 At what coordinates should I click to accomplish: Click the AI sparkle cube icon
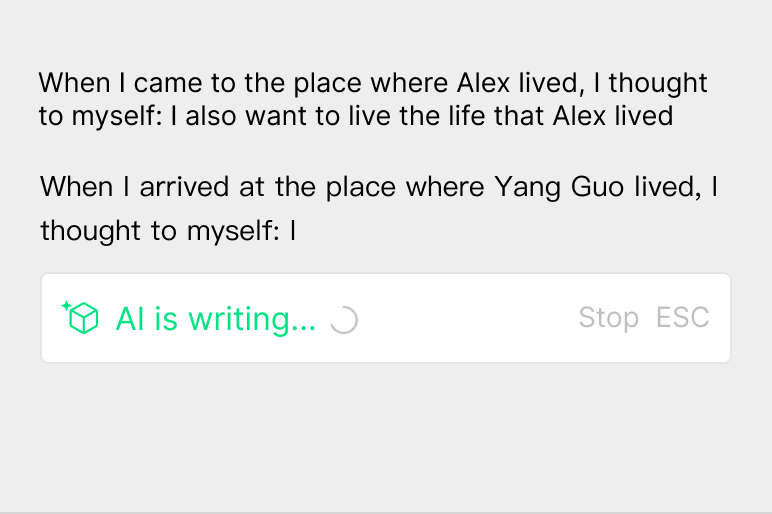(81, 317)
